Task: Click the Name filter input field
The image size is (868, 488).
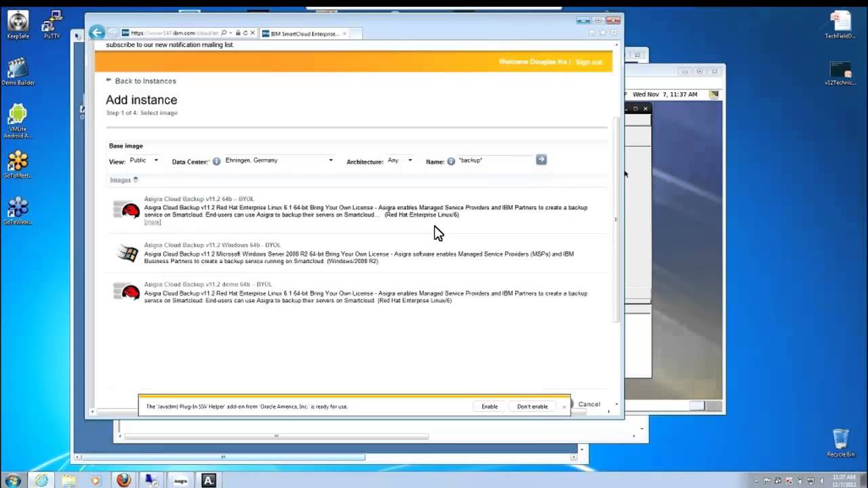Action: (x=495, y=161)
